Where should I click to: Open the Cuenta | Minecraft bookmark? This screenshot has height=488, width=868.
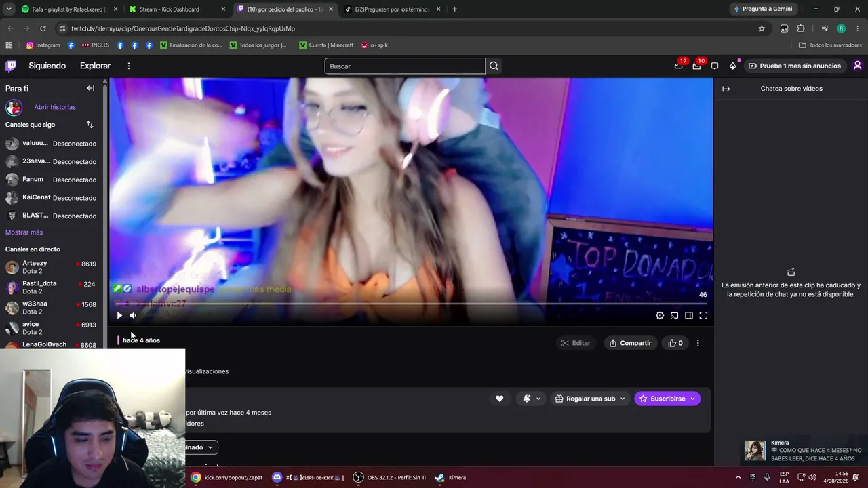click(326, 45)
